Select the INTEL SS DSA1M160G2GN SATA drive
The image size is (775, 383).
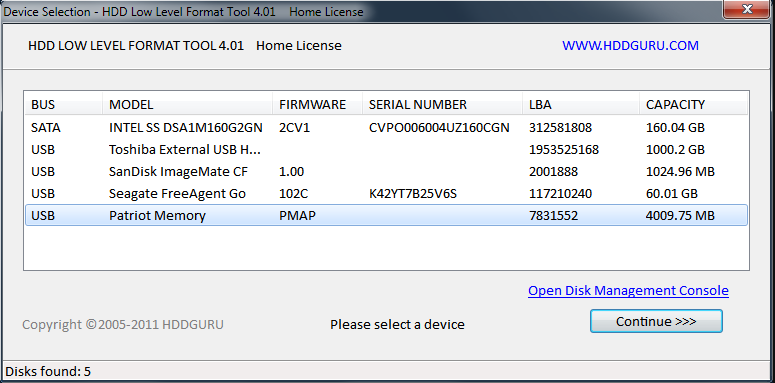coord(386,128)
